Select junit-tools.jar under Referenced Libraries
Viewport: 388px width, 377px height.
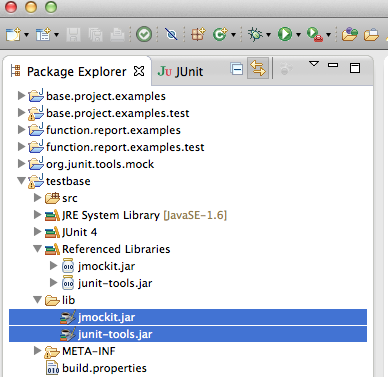pyautogui.click(x=115, y=283)
